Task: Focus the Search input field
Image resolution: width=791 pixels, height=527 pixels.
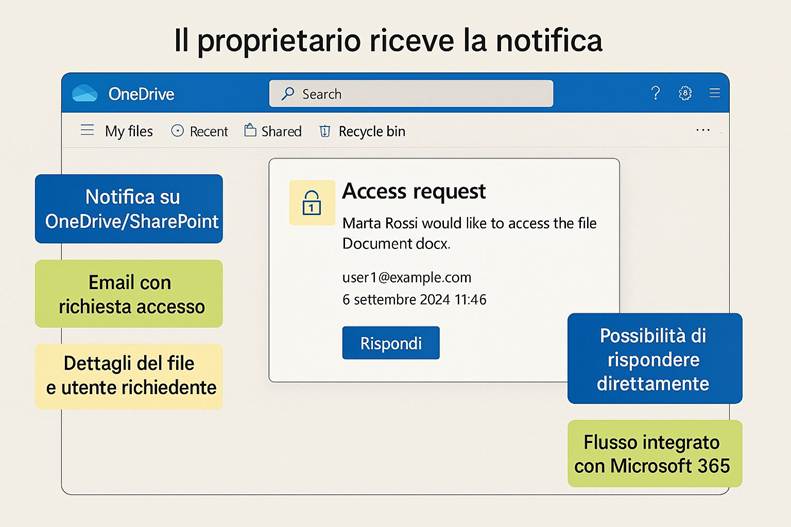Action: click(x=411, y=93)
